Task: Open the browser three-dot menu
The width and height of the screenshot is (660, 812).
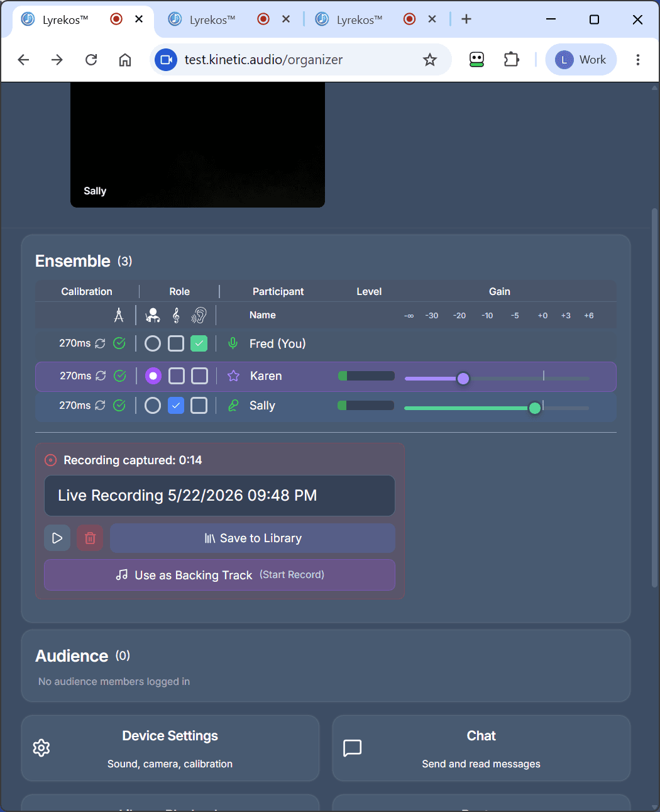Action: (638, 60)
